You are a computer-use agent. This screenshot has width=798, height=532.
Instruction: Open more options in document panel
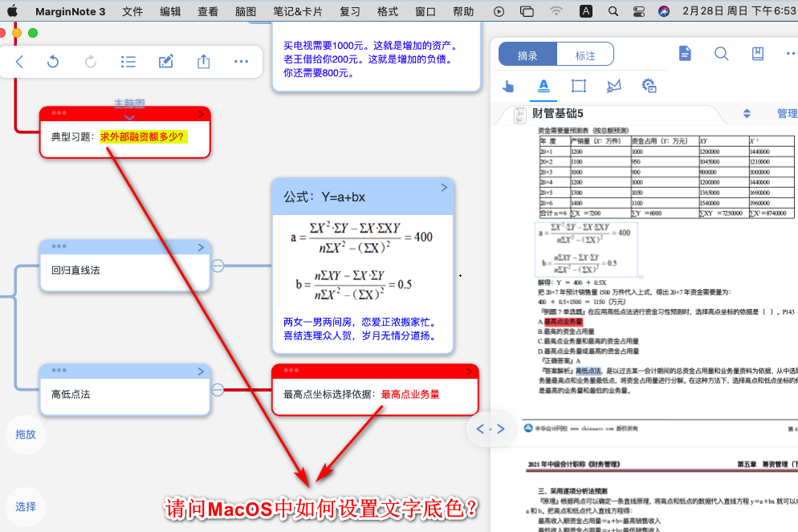(x=792, y=54)
